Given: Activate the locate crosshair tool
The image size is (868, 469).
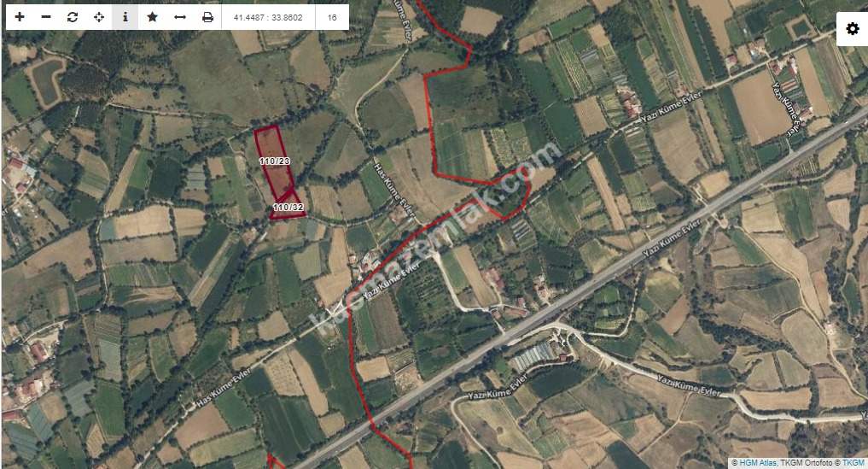Looking at the screenshot, I should 99,17.
